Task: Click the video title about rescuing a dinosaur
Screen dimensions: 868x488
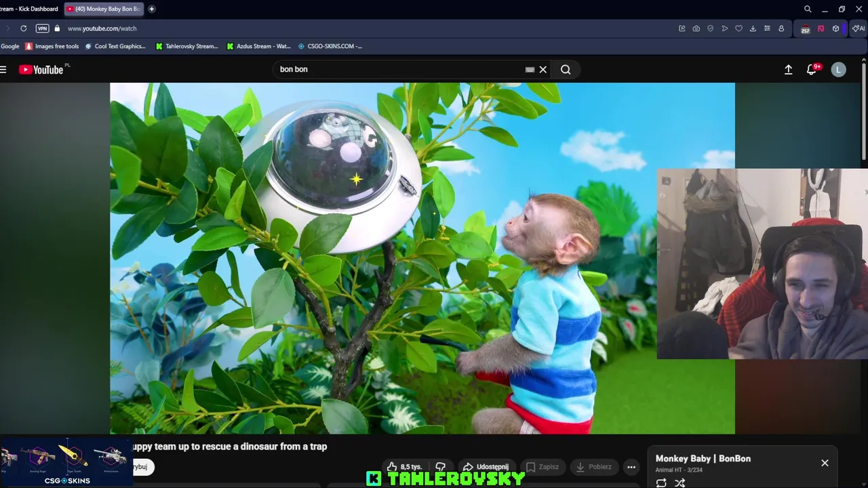Action: [x=229, y=447]
